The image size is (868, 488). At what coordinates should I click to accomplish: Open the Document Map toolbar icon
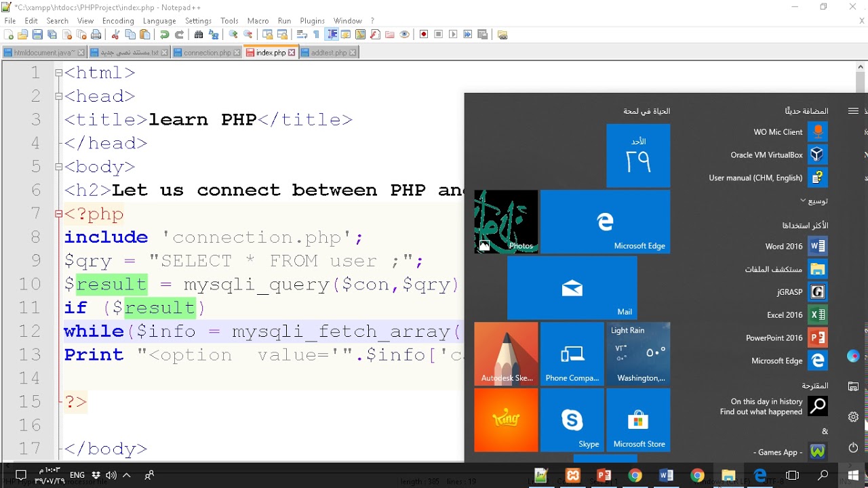[360, 35]
